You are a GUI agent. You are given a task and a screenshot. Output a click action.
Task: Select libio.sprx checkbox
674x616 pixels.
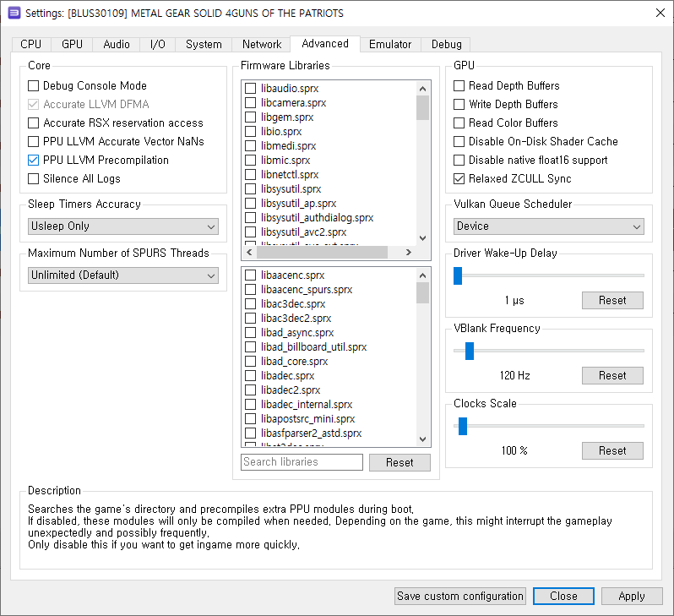click(x=250, y=132)
